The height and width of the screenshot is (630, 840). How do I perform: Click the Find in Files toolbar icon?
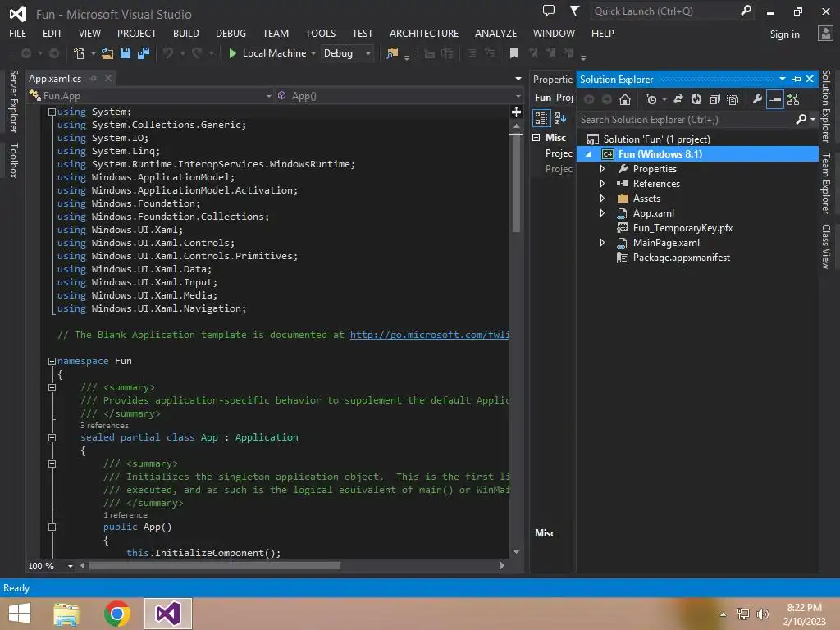click(392, 53)
